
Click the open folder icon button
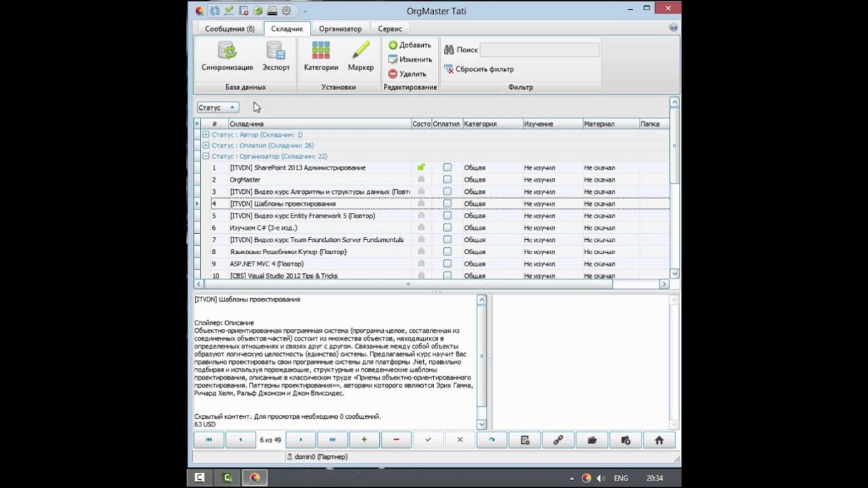[591, 440]
